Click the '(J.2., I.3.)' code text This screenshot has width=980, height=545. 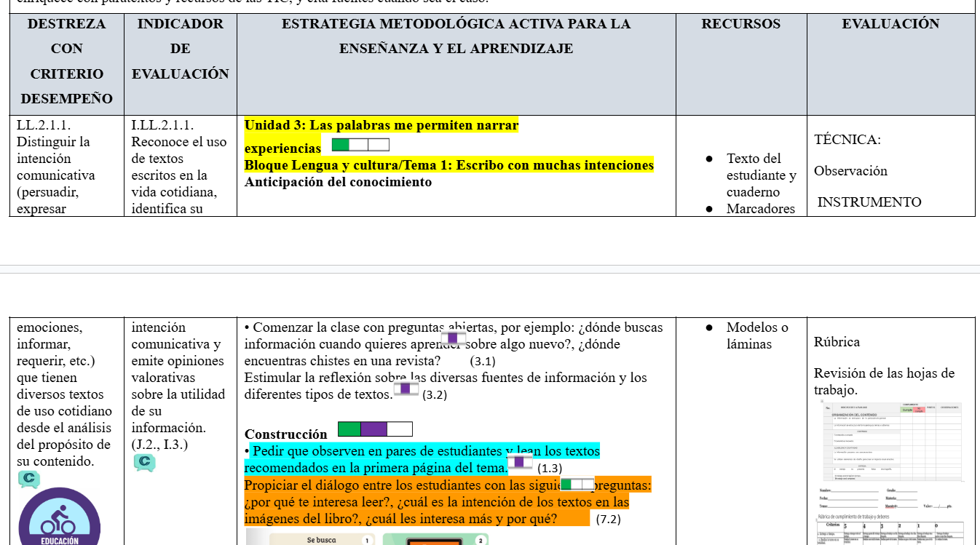click(159, 444)
